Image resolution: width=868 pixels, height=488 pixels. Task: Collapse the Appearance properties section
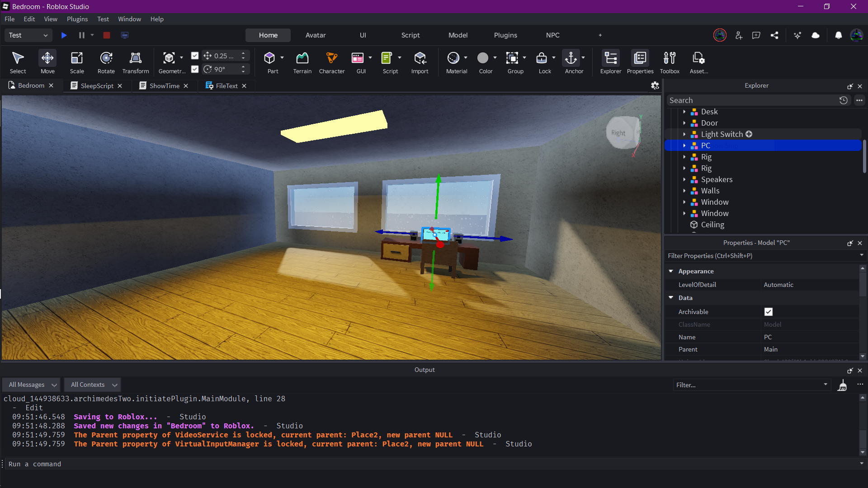671,271
